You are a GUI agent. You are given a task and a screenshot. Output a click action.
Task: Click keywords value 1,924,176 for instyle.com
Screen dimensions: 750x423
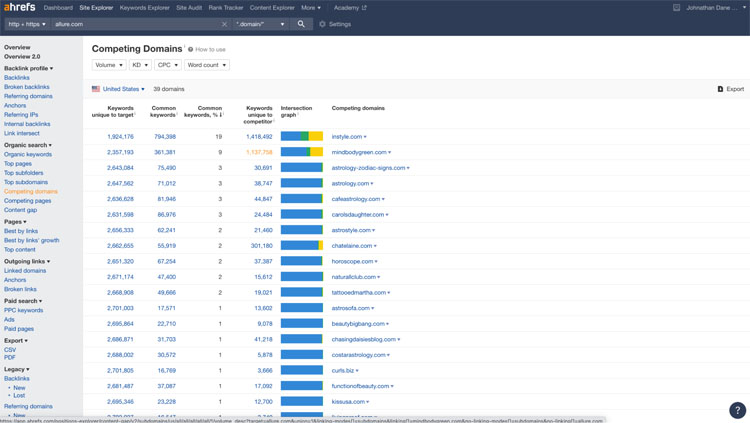click(x=121, y=137)
